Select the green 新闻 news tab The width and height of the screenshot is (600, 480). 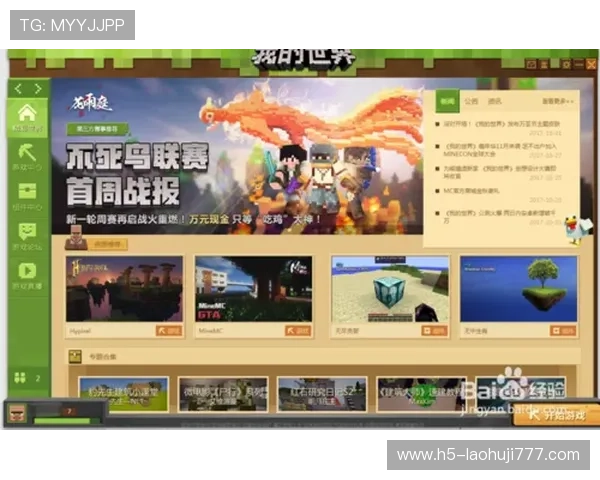coord(447,101)
